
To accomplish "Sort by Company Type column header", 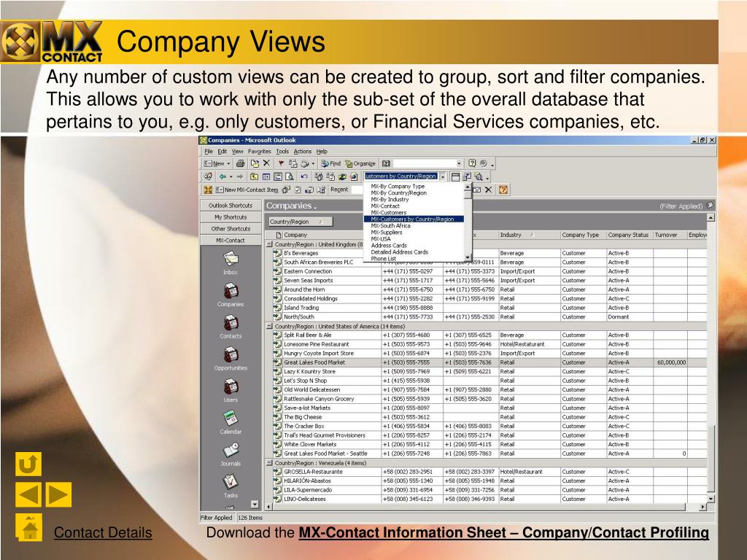I will point(582,235).
